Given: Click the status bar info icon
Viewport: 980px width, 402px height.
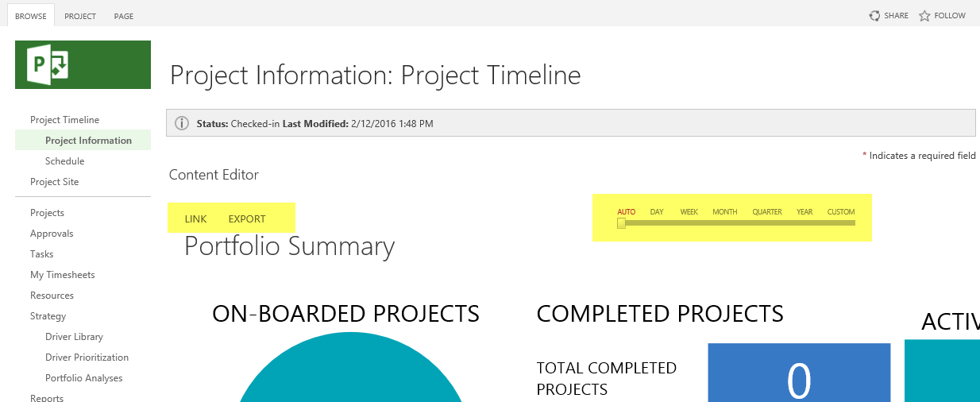Looking at the screenshot, I should point(182,124).
